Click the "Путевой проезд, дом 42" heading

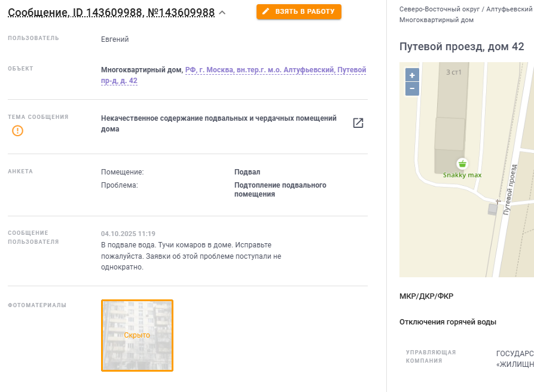click(462, 46)
